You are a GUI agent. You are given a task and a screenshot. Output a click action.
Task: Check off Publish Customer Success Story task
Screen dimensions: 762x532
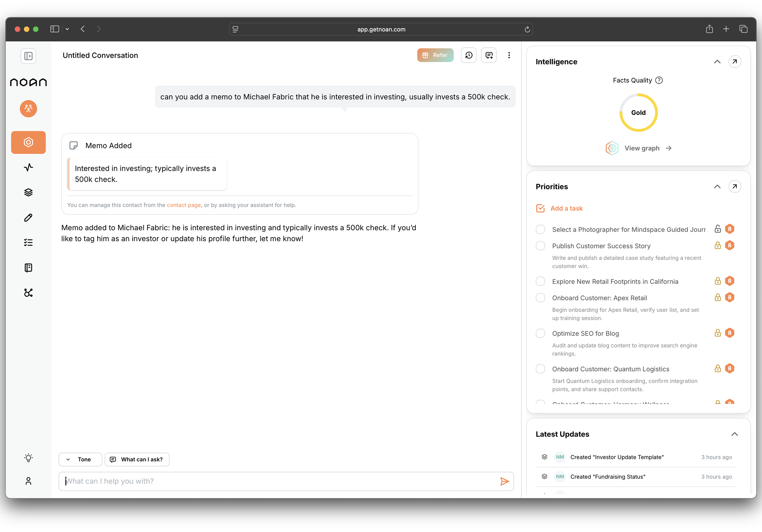540,246
